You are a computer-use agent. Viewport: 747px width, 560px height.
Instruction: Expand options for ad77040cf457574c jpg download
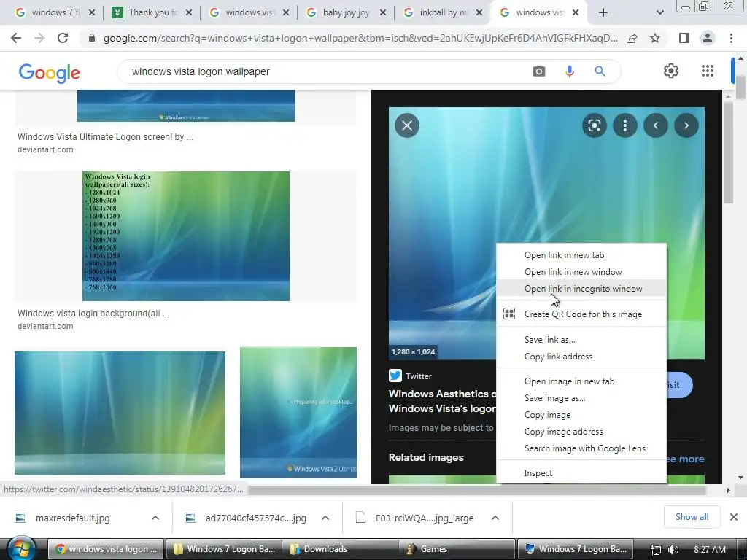pyautogui.click(x=325, y=518)
